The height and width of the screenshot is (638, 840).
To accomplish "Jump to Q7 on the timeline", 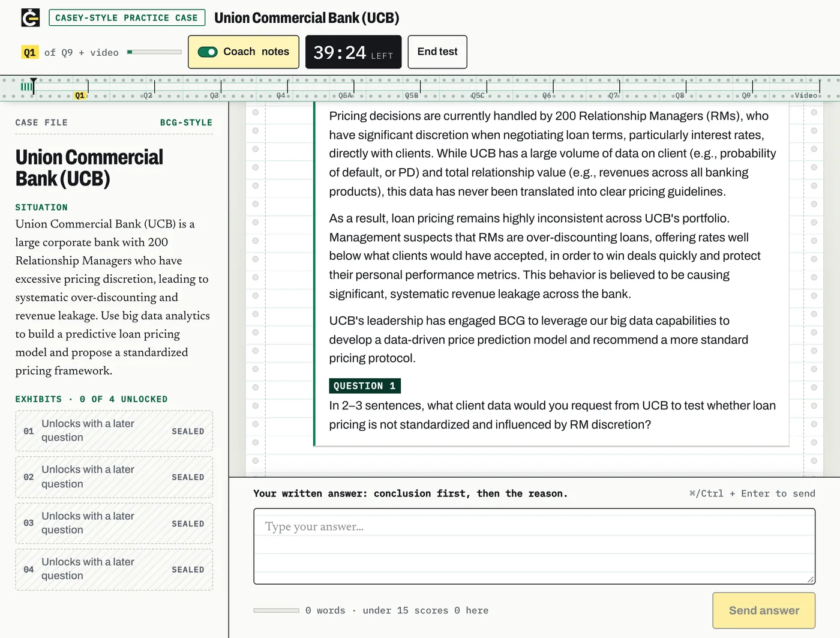I will pyautogui.click(x=613, y=95).
